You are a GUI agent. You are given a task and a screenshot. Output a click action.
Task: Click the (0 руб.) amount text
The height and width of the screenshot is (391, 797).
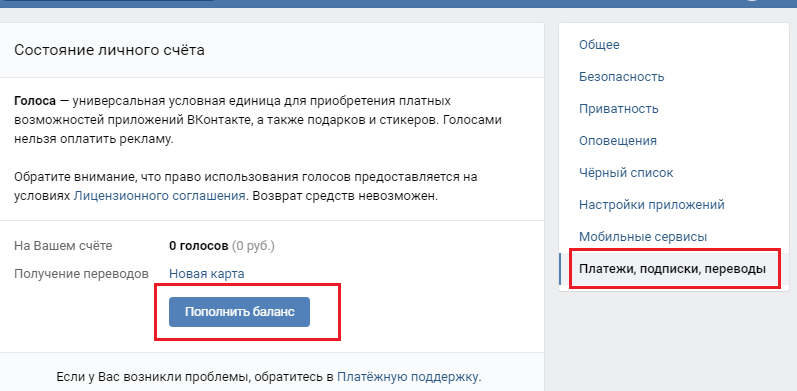[x=253, y=246]
